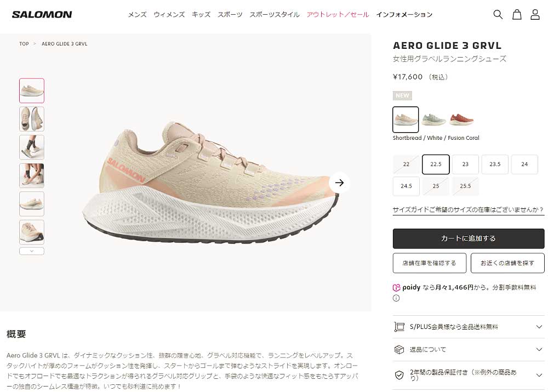Show more thumbnails with down chevron

(32, 251)
